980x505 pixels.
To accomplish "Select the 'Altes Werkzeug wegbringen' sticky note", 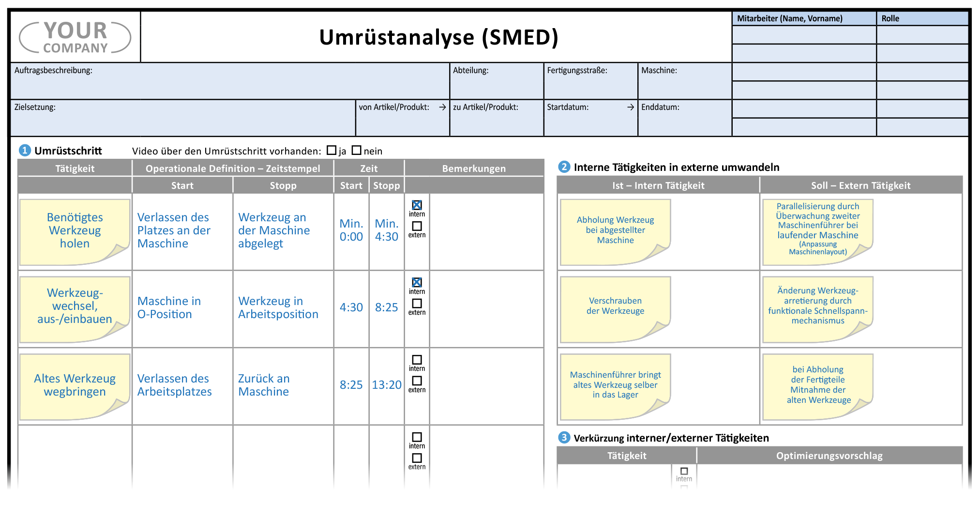I will 75,387.
